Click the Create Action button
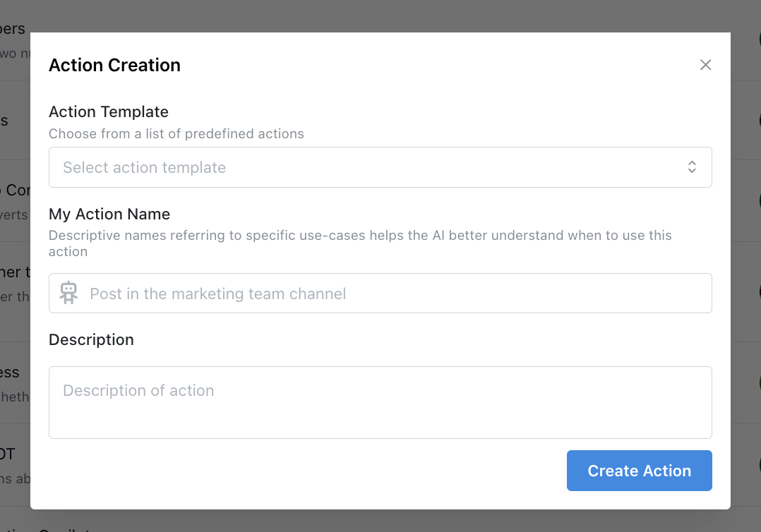Image resolution: width=761 pixels, height=532 pixels. [639, 471]
